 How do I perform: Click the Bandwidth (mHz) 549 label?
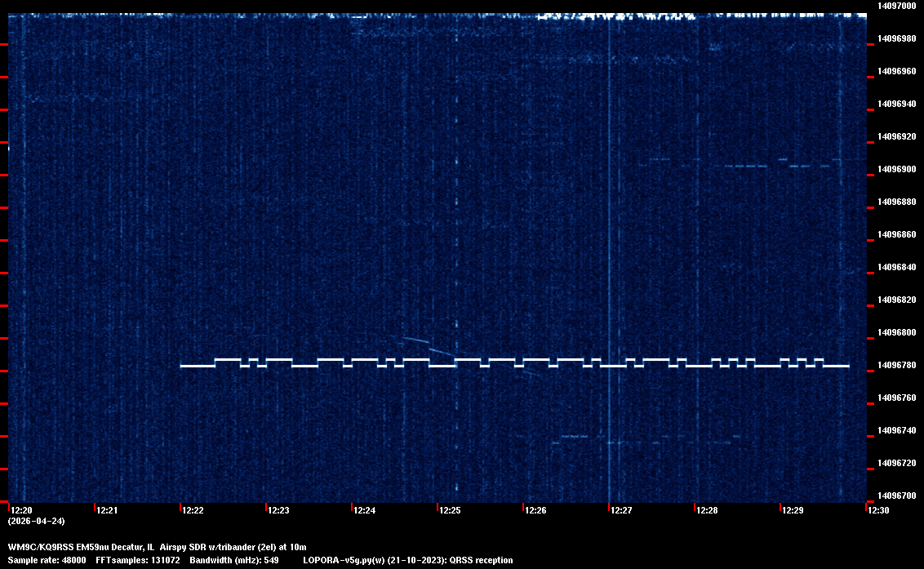click(x=234, y=560)
